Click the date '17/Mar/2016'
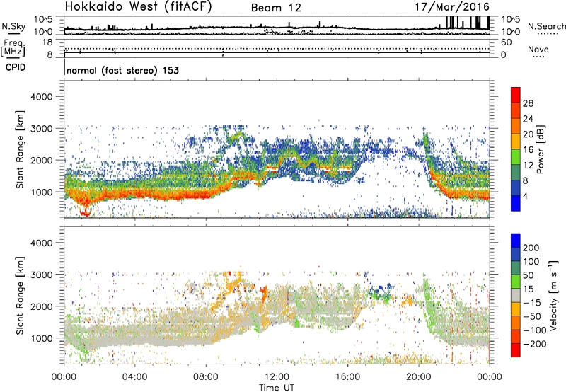566x392 pixels. [x=452, y=6]
